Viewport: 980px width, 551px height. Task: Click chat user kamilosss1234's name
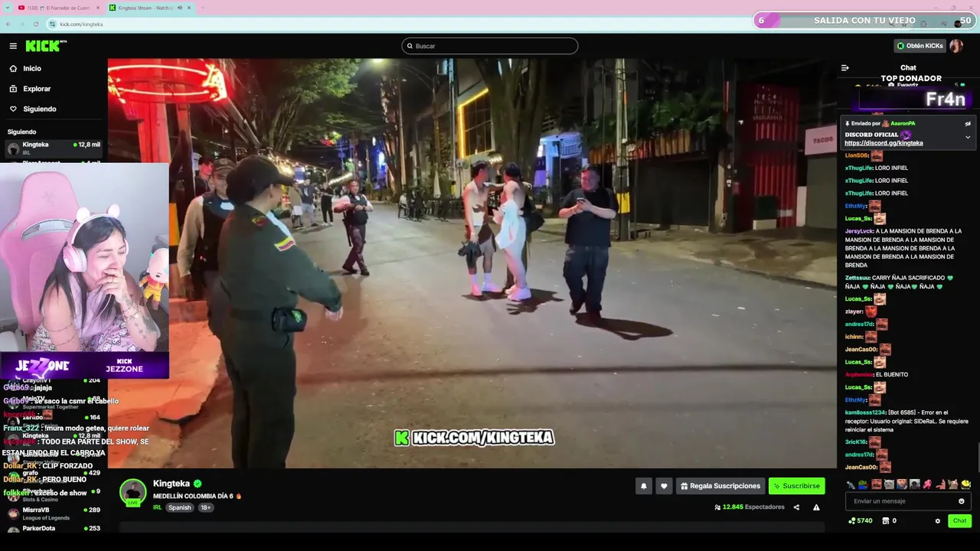(865, 412)
